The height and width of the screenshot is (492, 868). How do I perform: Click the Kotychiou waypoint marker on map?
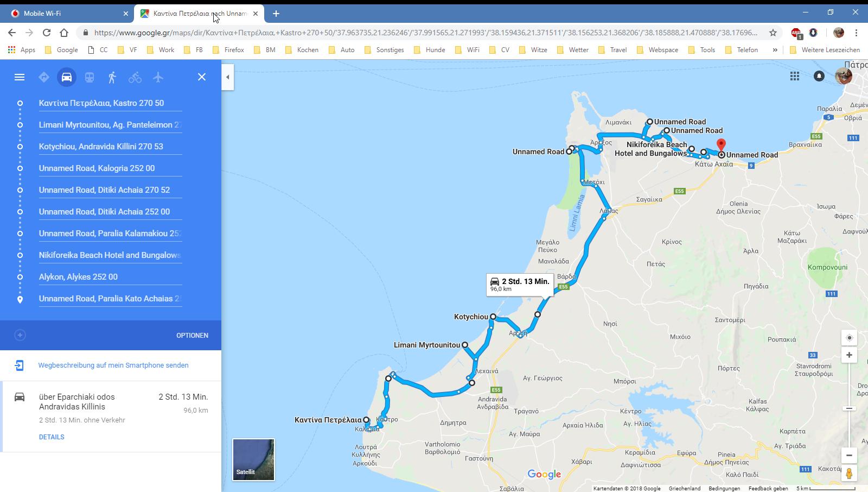(493, 317)
